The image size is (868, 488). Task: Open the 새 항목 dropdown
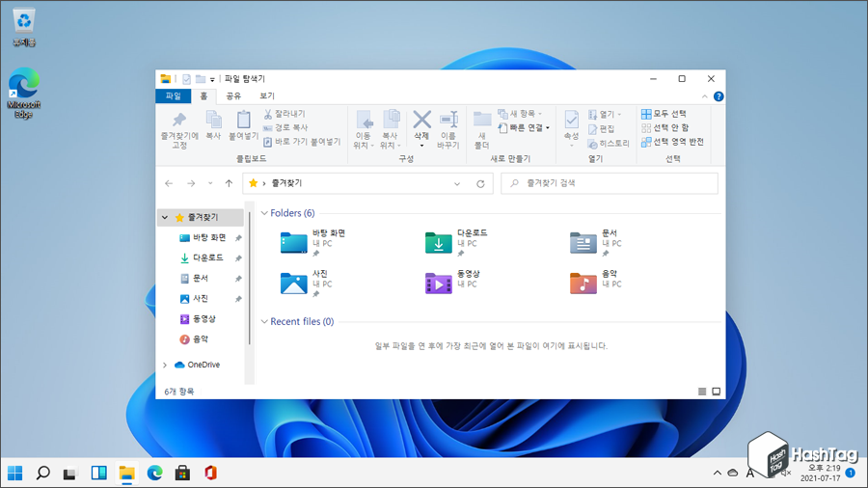pyautogui.click(x=520, y=114)
